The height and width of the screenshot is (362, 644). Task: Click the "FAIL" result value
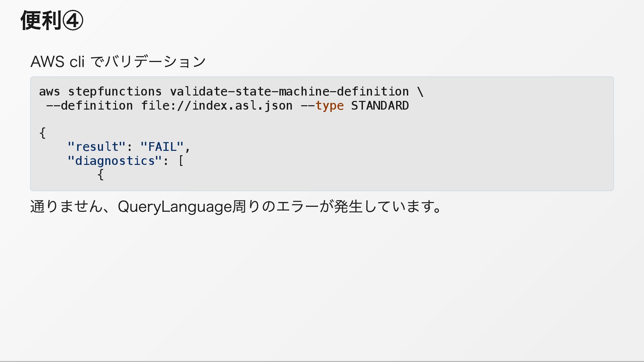(162, 147)
